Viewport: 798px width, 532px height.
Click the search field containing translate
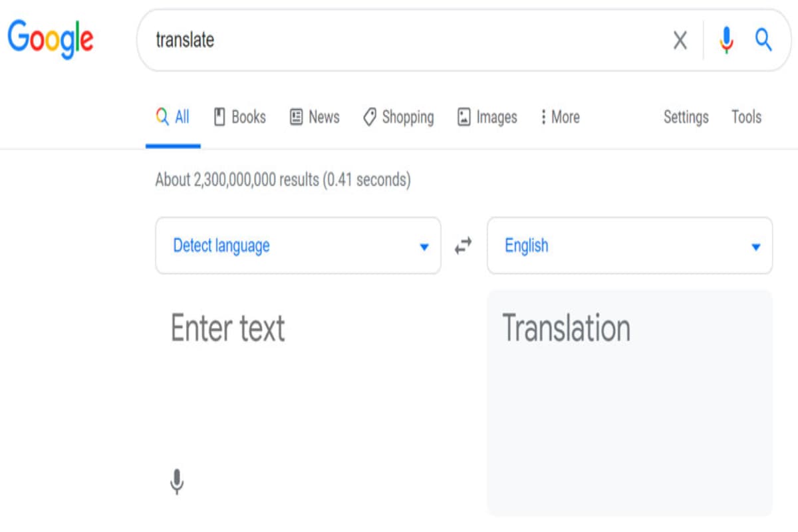coord(399,41)
